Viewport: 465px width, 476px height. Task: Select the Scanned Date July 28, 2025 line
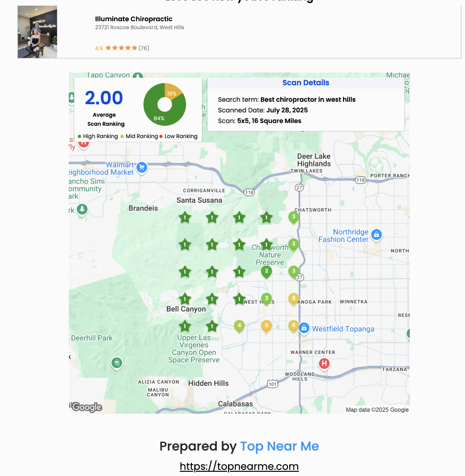tap(263, 110)
